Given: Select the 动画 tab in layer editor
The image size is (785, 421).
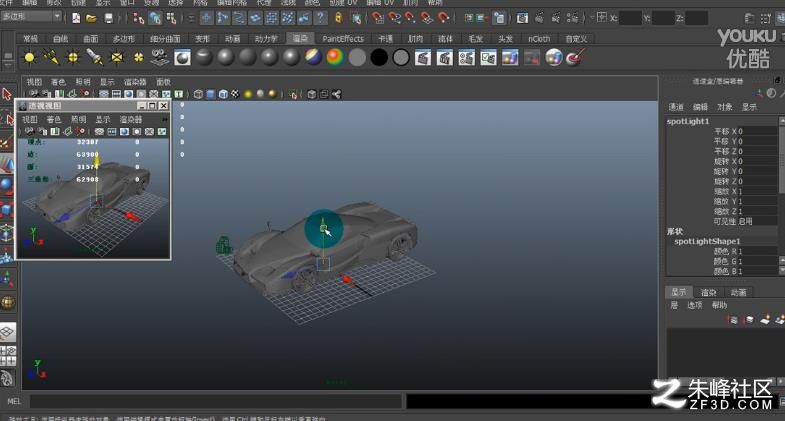Looking at the screenshot, I should click(738, 292).
